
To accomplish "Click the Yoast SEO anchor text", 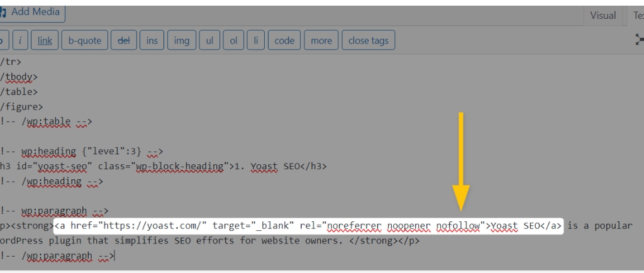I will pos(514,226).
